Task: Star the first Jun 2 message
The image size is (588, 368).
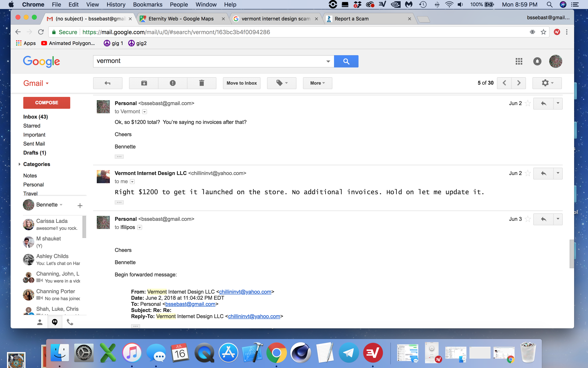Action: 528,103
